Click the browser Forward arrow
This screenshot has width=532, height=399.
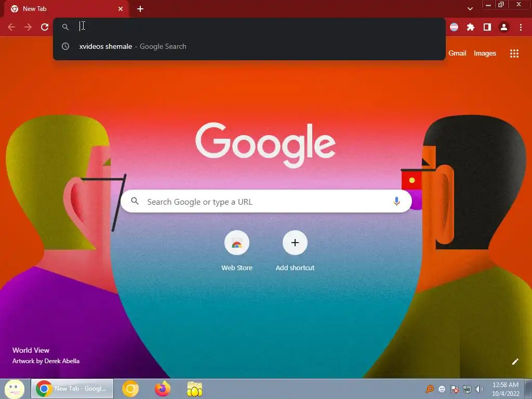click(28, 27)
